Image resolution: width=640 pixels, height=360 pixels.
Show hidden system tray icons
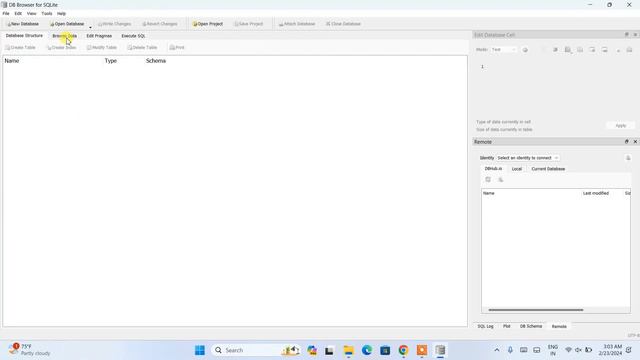(497, 350)
